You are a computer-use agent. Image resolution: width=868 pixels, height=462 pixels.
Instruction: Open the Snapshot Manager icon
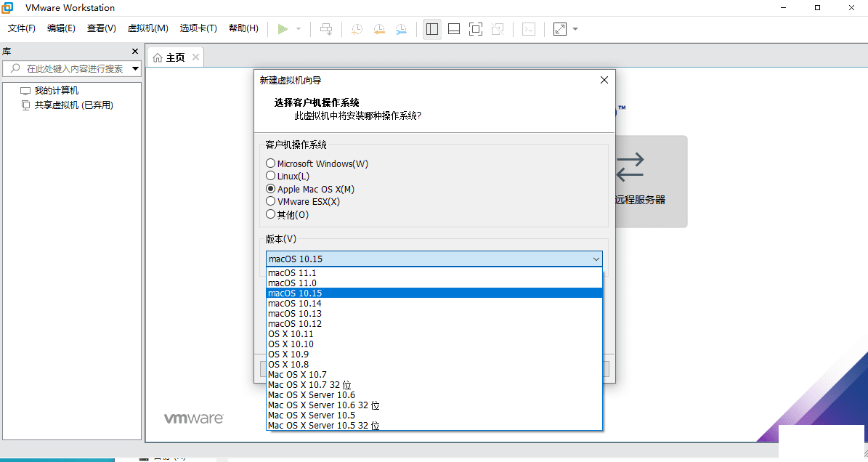pos(402,29)
